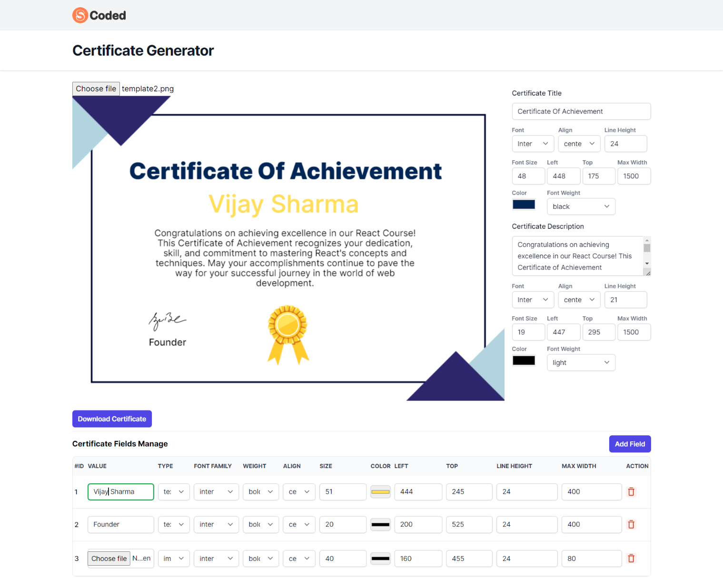Focus the title Top position field
The width and height of the screenshot is (723, 588).
pos(599,176)
